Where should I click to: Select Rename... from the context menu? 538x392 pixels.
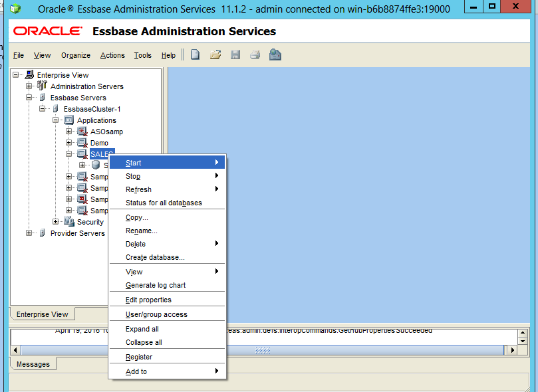(x=167, y=231)
